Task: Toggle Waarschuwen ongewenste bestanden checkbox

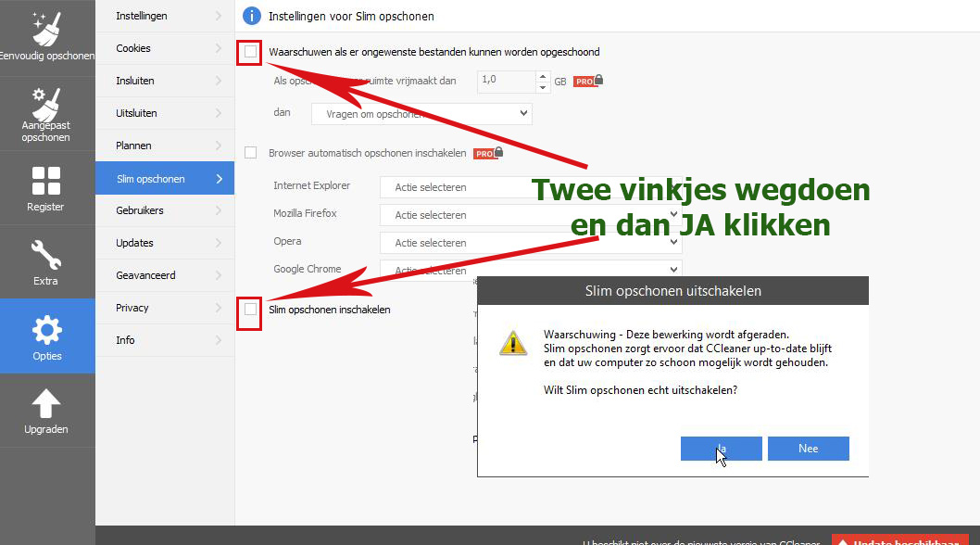Action: tap(250, 52)
